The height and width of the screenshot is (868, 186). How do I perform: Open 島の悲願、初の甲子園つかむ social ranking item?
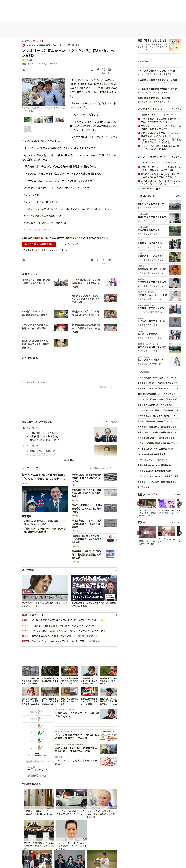(160, 175)
